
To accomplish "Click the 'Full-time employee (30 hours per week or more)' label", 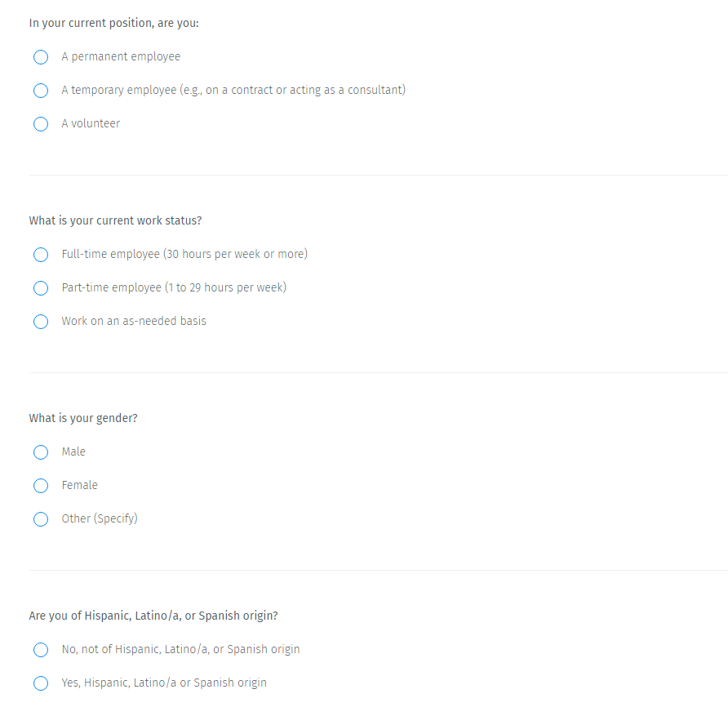I will tap(184, 254).
